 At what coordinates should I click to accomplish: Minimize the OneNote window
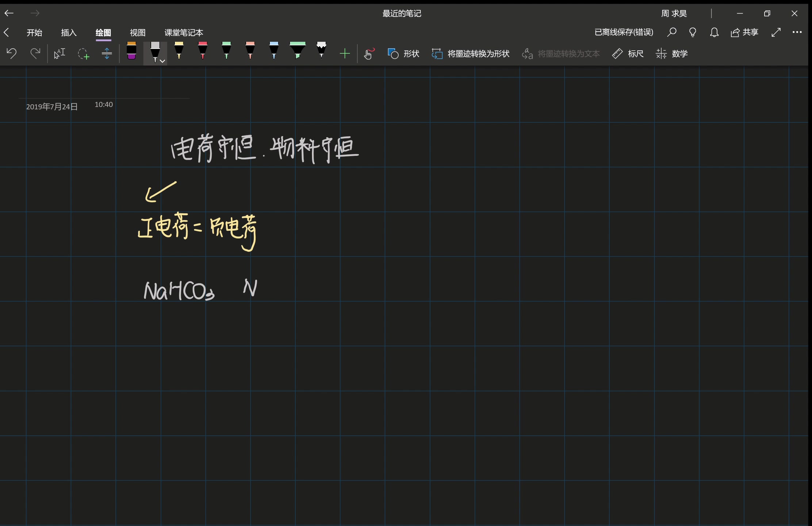pyautogui.click(x=740, y=14)
